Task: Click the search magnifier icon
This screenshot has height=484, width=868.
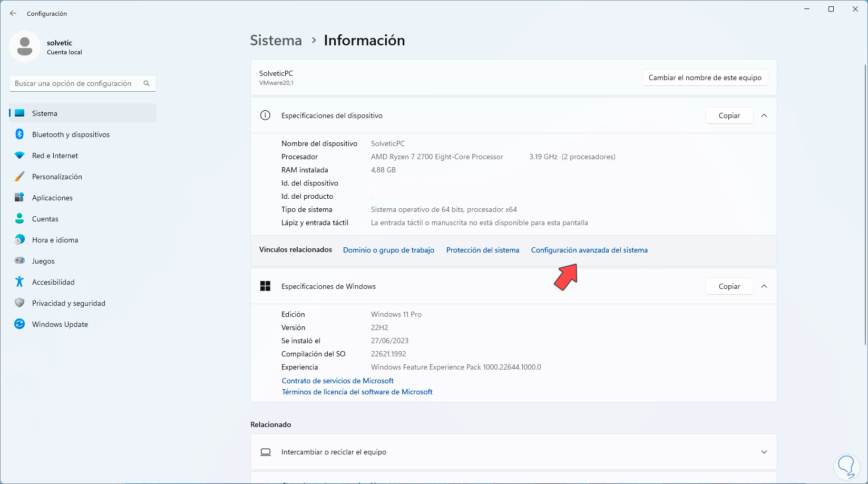Action: 147,83
